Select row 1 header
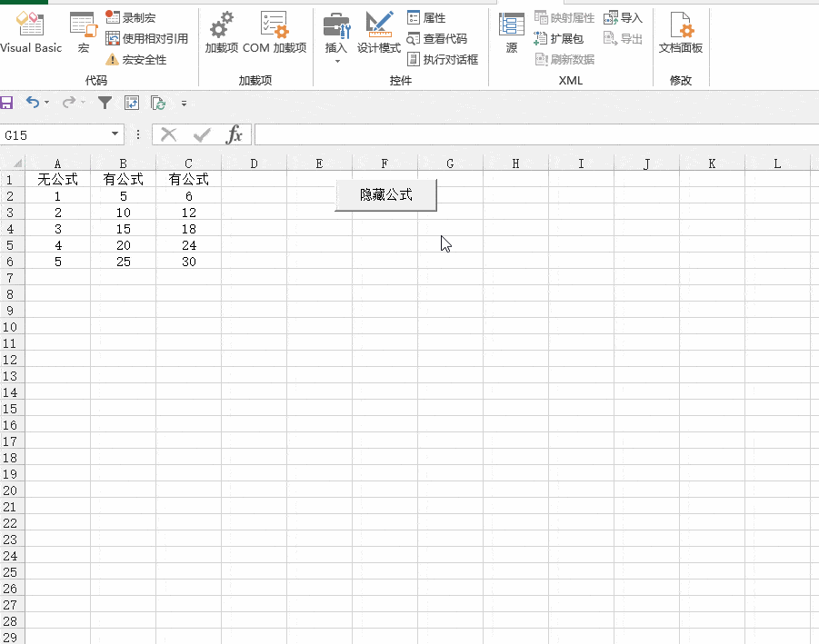Screen dimensions: 819x644 click(x=12, y=180)
